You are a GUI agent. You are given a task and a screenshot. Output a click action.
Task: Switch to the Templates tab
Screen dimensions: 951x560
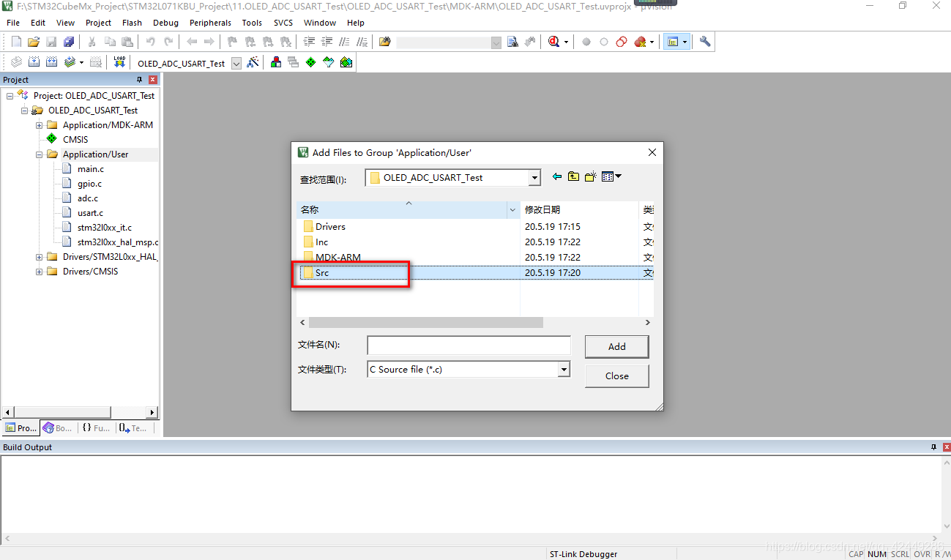point(133,428)
